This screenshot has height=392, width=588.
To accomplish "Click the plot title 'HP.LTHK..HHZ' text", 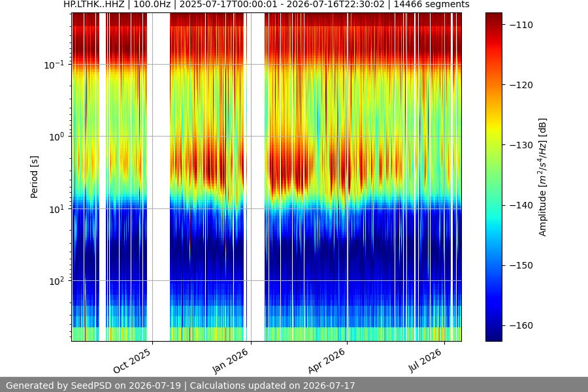I will (x=93, y=5).
